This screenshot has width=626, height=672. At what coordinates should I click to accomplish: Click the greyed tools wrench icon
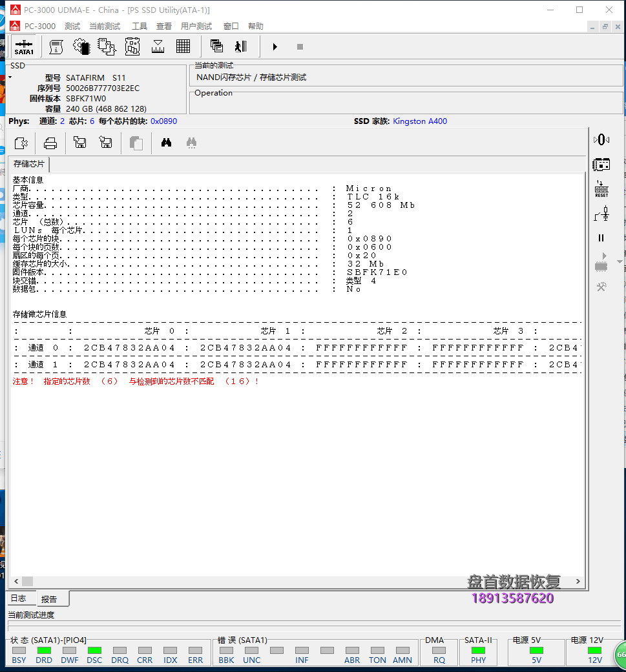(601, 287)
